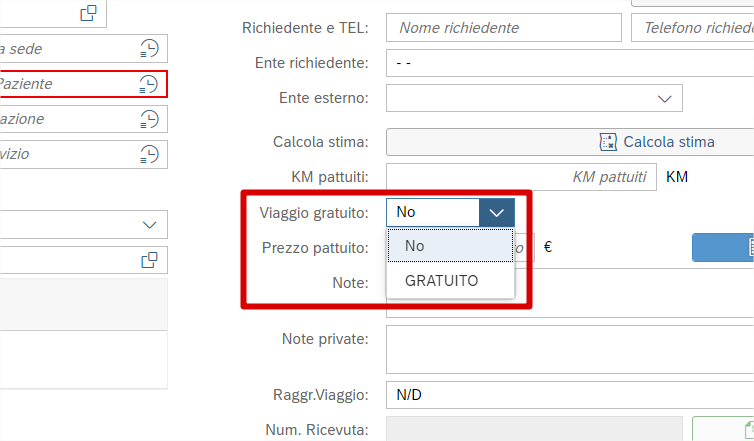Click the button next to Num. Ricevuta
The width and height of the screenshot is (754, 441).
[x=723, y=430]
